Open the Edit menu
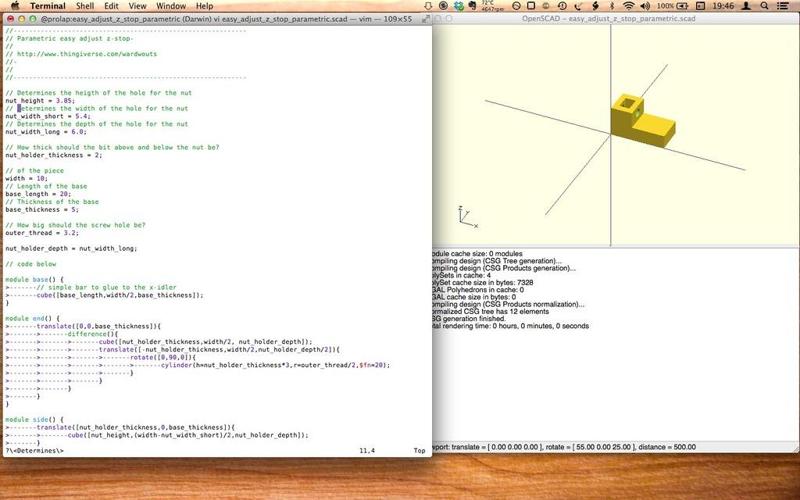The height and width of the screenshot is (500, 800). tap(111, 6)
